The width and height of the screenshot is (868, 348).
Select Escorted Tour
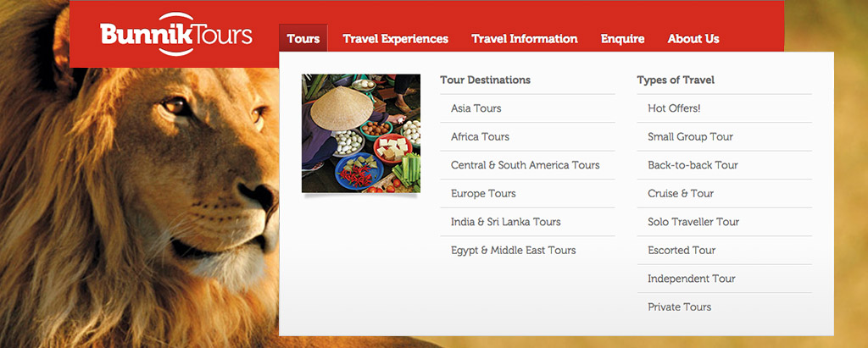pos(682,250)
